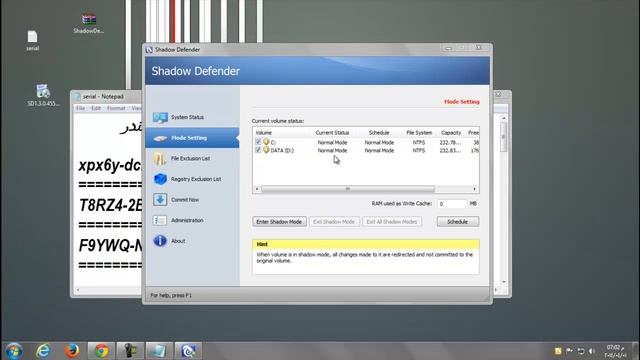Go to File Exclusion List page

(192, 158)
